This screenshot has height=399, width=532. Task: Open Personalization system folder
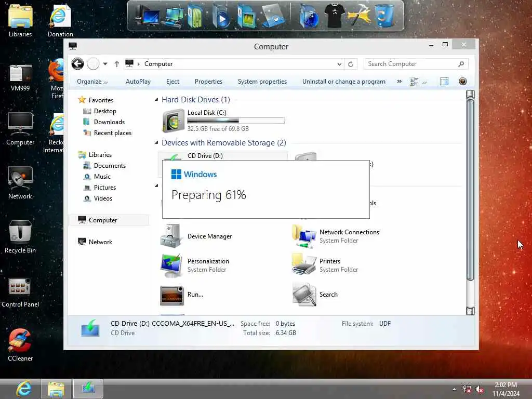[195, 265]
